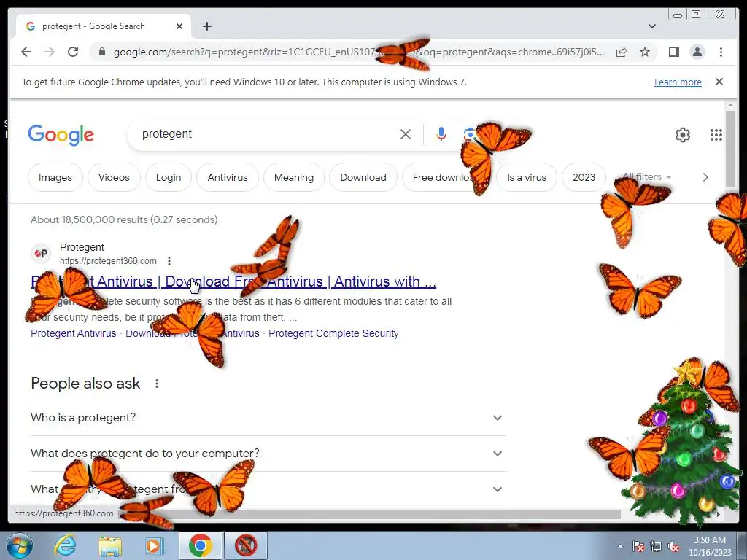Click the prohibited-sign app on the taskbar
This screenshot has width=747, height=560.
click(246, 545)
